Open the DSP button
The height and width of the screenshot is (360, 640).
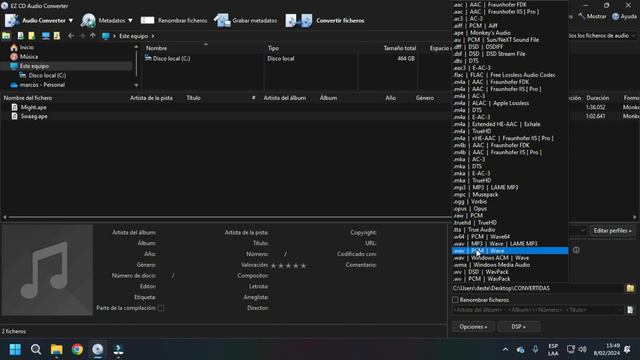click(518, 327)
